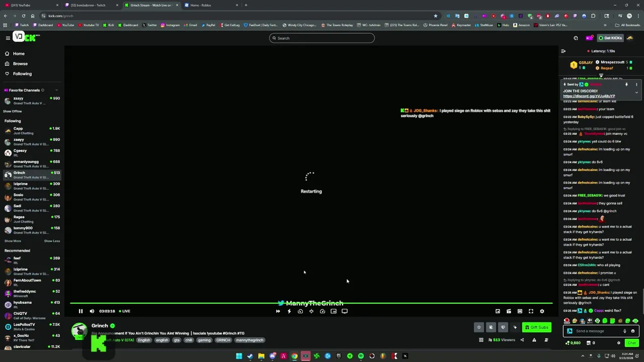Open LosPollosTV recommended channel

[x=32, y=327]
